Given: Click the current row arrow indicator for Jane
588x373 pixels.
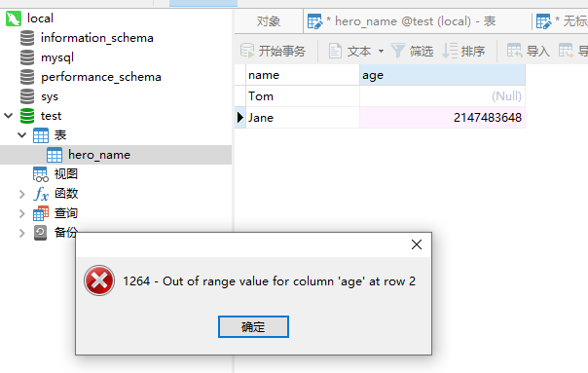Looking at the screenshot, I should coord(240,118).
